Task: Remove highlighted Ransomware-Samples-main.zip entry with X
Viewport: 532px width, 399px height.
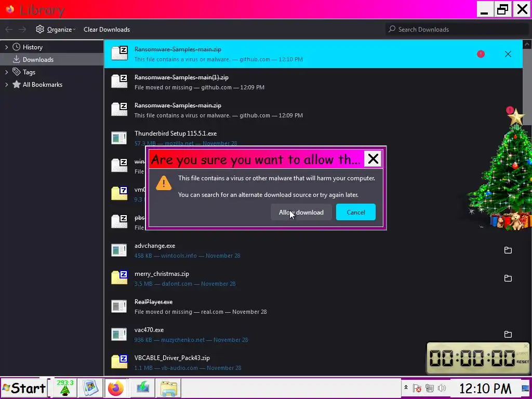Action: coord(508,54)
